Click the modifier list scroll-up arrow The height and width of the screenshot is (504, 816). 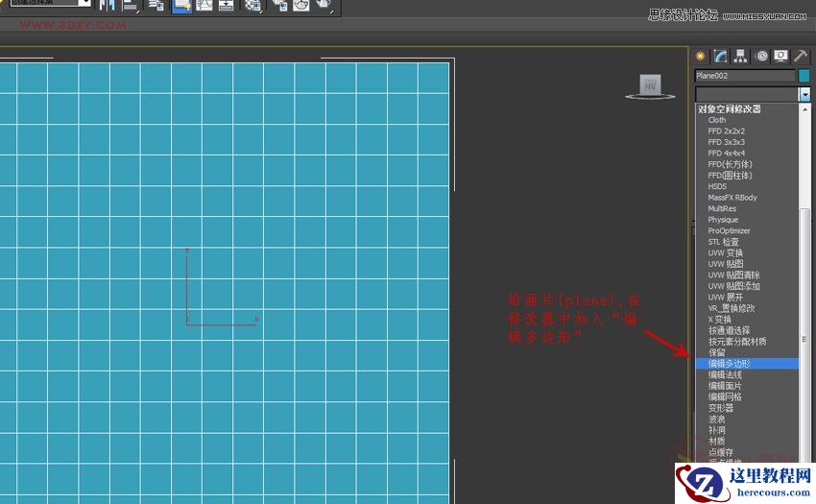(x=805, y=108)
